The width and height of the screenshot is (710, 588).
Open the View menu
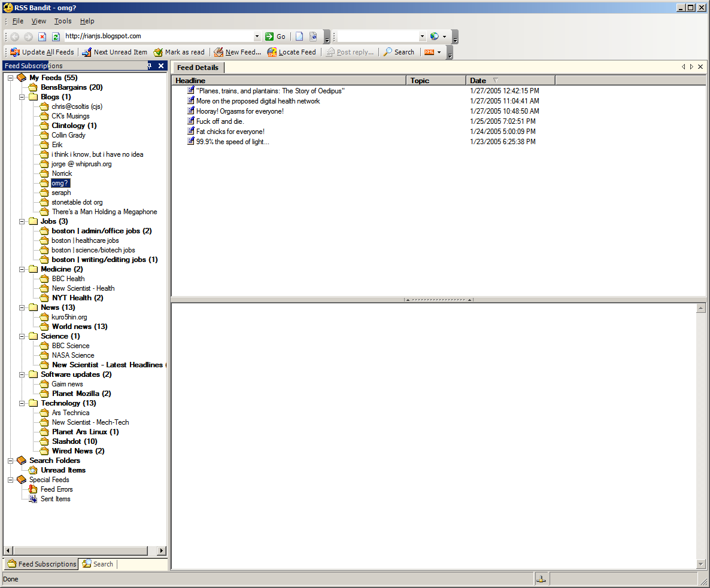(38, 21)
